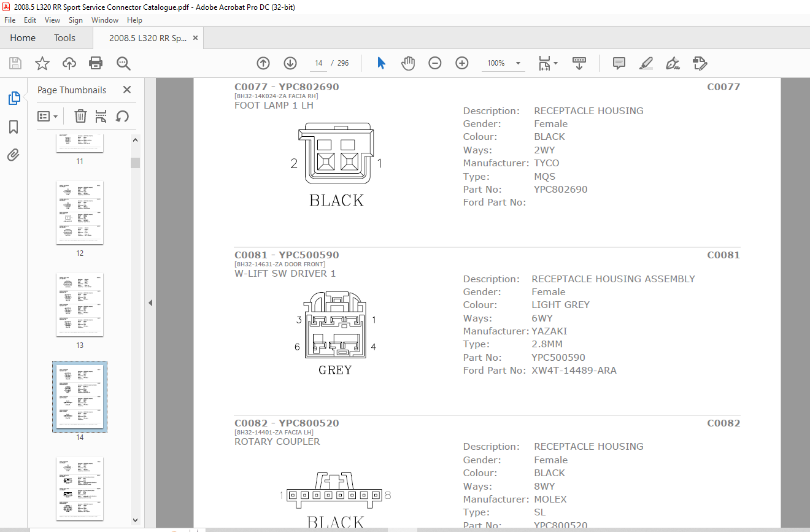
Task: Collapse the navigation pane arrow
Action: [150, 303]
